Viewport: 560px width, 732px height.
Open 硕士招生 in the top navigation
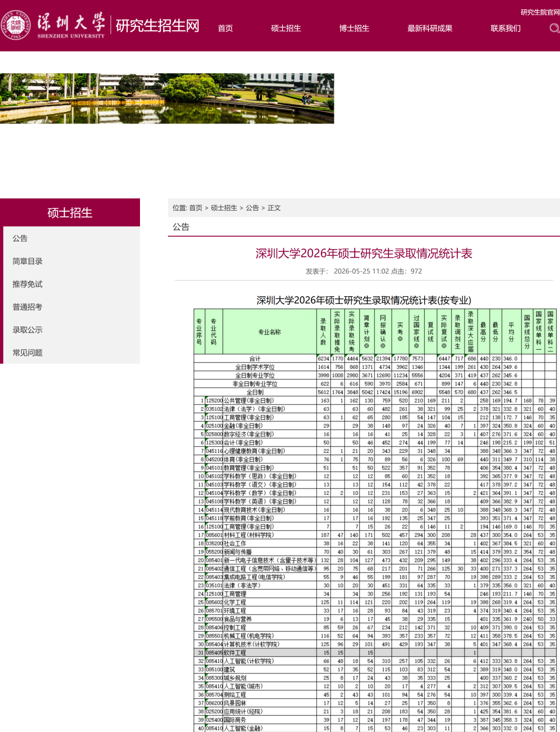point(286,28)
